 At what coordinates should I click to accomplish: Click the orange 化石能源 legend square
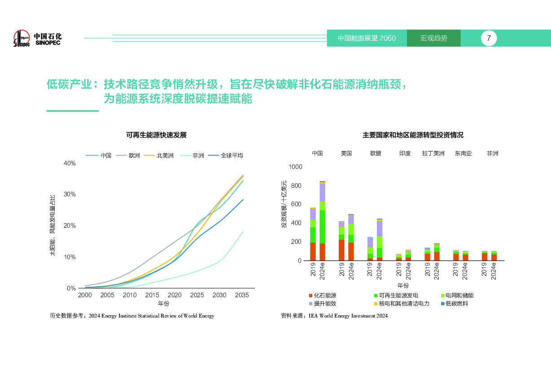(310, 296)
